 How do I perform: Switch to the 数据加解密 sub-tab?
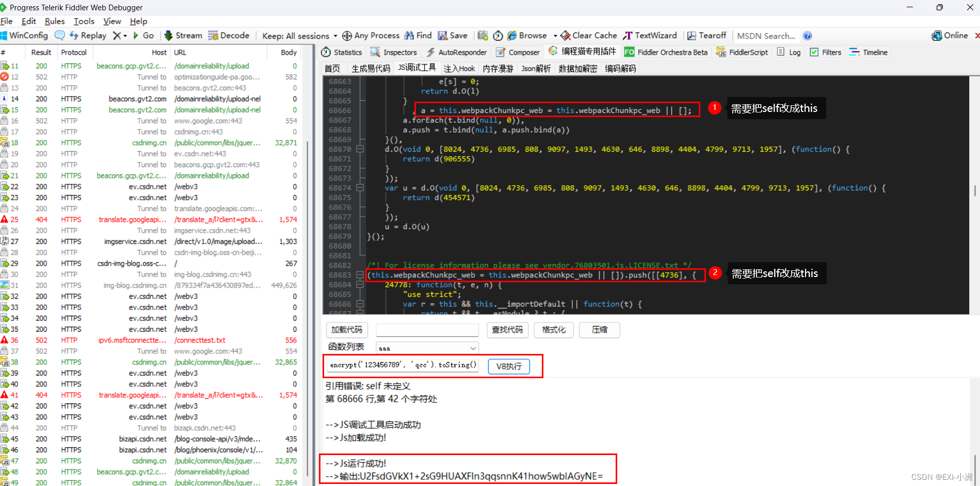[578, 68]
